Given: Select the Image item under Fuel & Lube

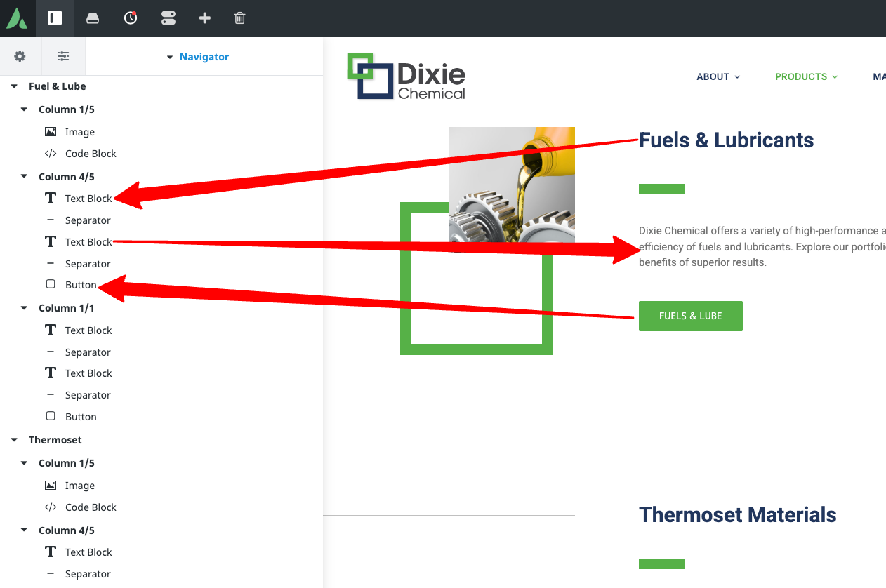Looking at the screenshot, I should tap(79, 132).
